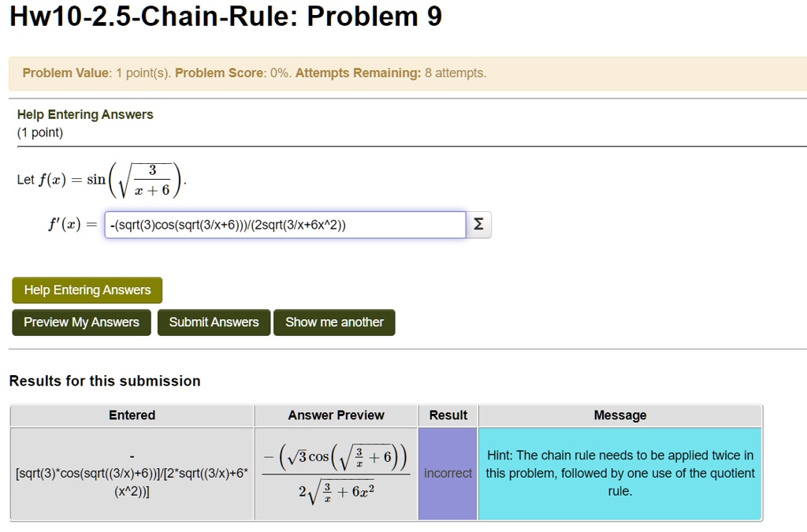The height and width of the screenshot is (532, 807).
Task: Select the Answer Preview column header
Action: pos(336,415)
